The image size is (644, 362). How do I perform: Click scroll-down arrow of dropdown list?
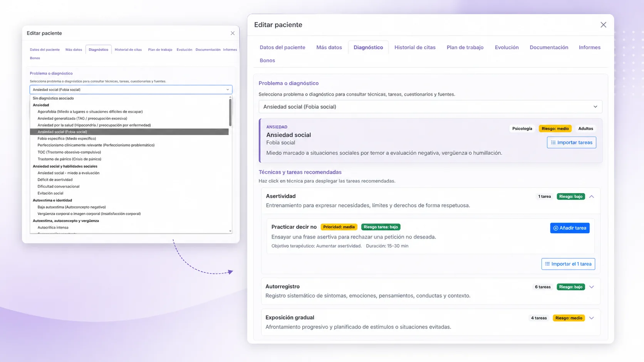230,231
